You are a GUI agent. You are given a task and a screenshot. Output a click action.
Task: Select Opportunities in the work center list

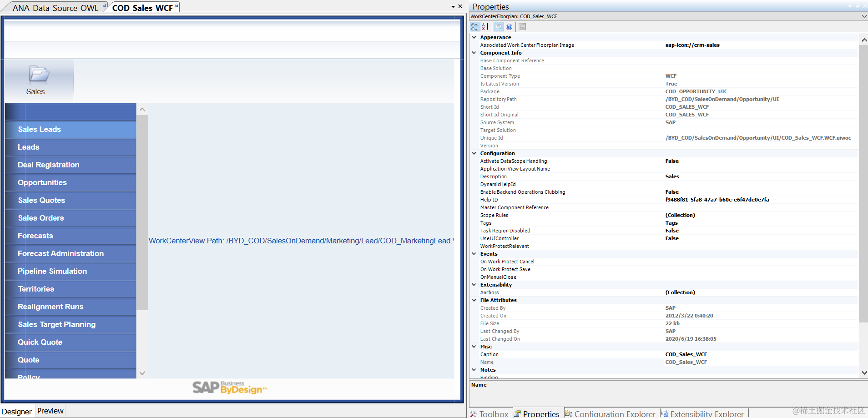[71, 183]
